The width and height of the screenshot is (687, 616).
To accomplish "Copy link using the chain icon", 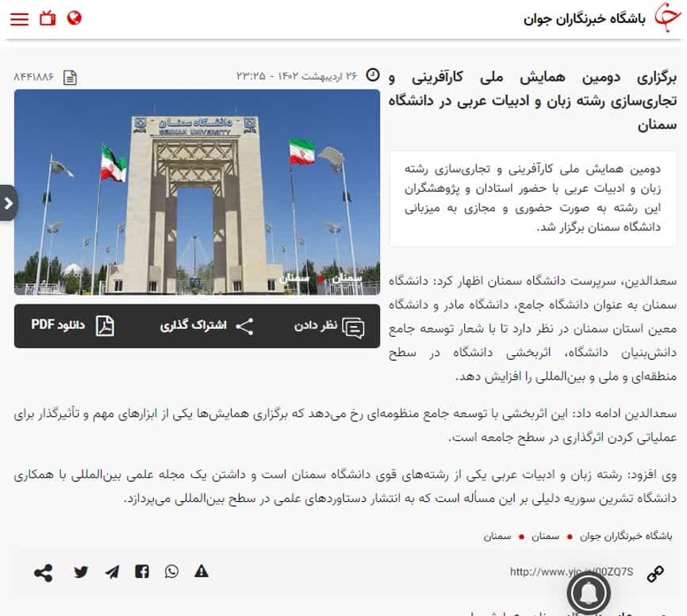I will point(655,573).
